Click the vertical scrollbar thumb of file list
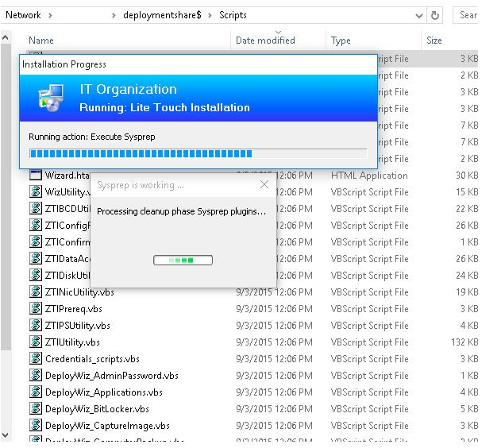This screenshot has height=448, width=501. point(6,196)
